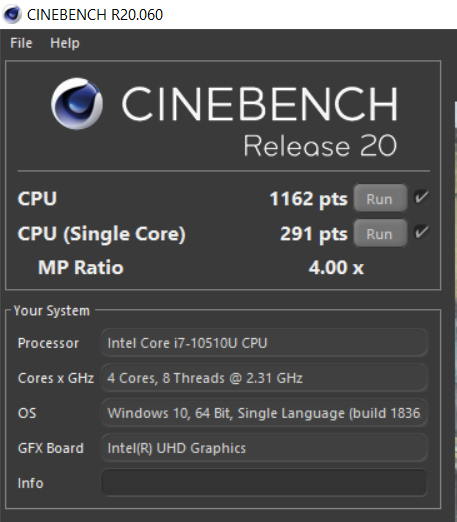The height and width of the screenshot is (522, 457).
Task: Click the Cores x GHz label
Action: pos(56,378)
